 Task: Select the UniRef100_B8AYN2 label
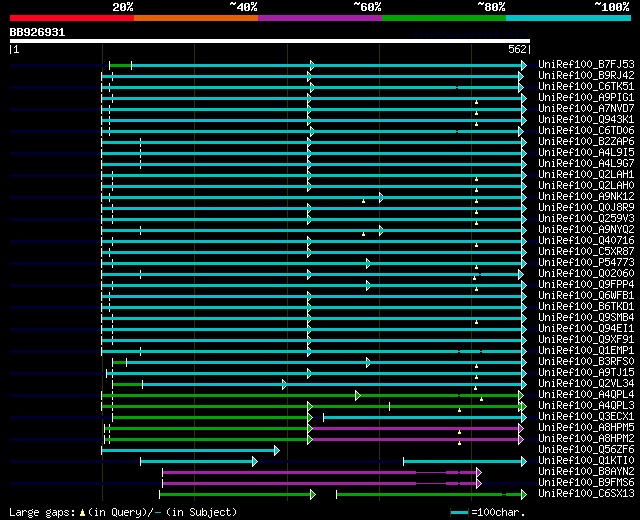[586, 472]
